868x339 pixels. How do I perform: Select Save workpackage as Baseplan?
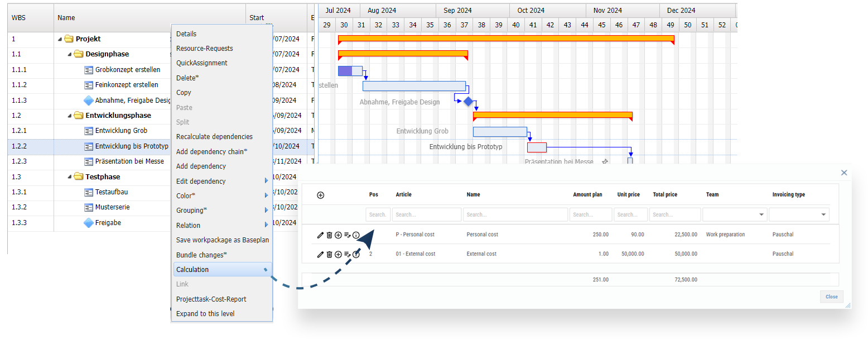click(223, 240)
